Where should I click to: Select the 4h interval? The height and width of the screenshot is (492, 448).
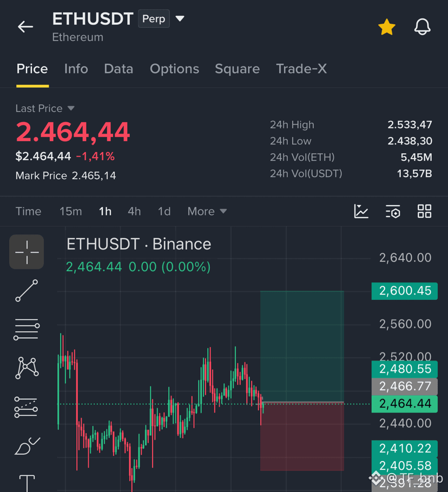pos(134,212)
